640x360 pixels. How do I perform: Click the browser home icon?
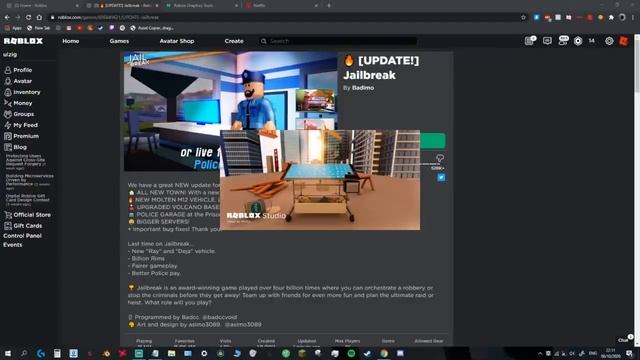click(x=39, y=18)
